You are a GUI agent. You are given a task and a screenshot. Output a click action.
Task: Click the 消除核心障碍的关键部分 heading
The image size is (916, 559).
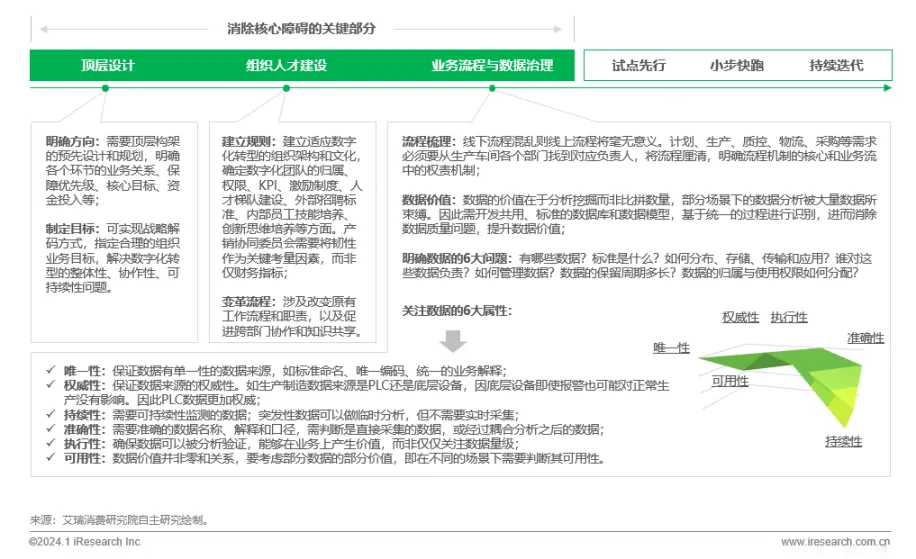pyautogui.click(x=301, y=29)
